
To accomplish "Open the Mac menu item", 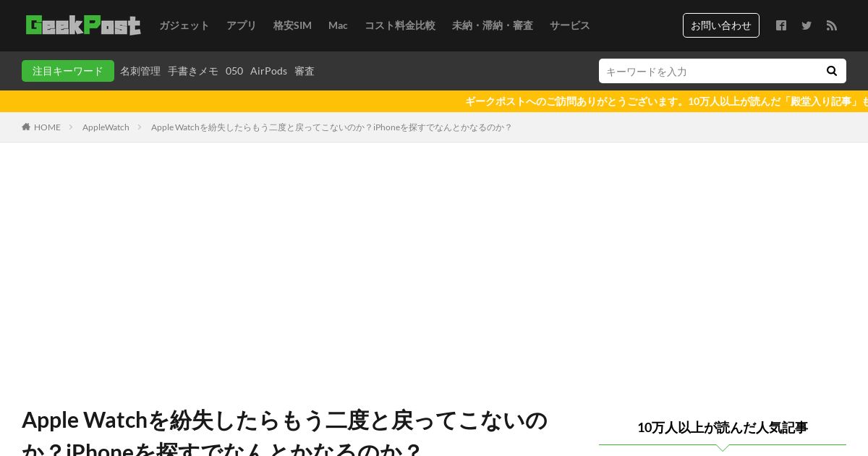I will [x=338, y=25].
